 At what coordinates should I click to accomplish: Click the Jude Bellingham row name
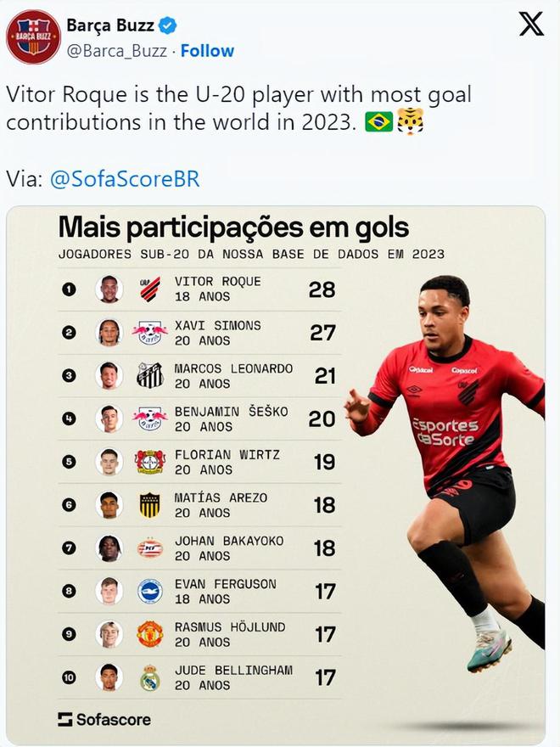[234, 671]
